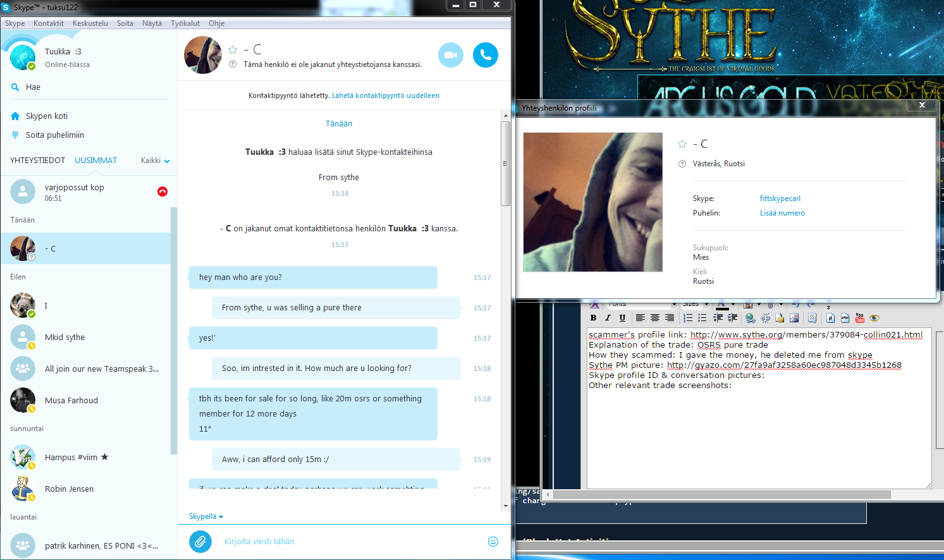Image resolution: width=944 pixels, height=560 pixels.
Task: Wrap selection in code (#) tags
Action: [x=830, y=318]
